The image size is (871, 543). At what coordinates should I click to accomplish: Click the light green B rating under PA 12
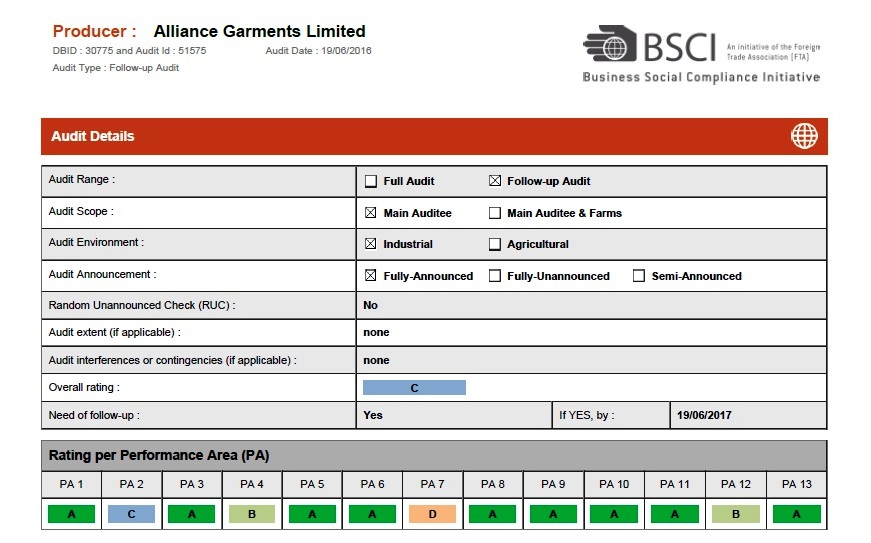click(x=735, y=514)
